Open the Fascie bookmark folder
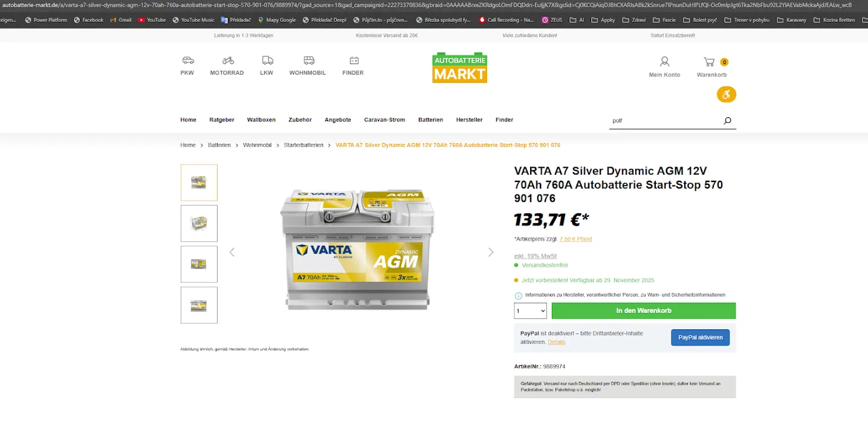The image size is (868, 435). pos(664,20)
